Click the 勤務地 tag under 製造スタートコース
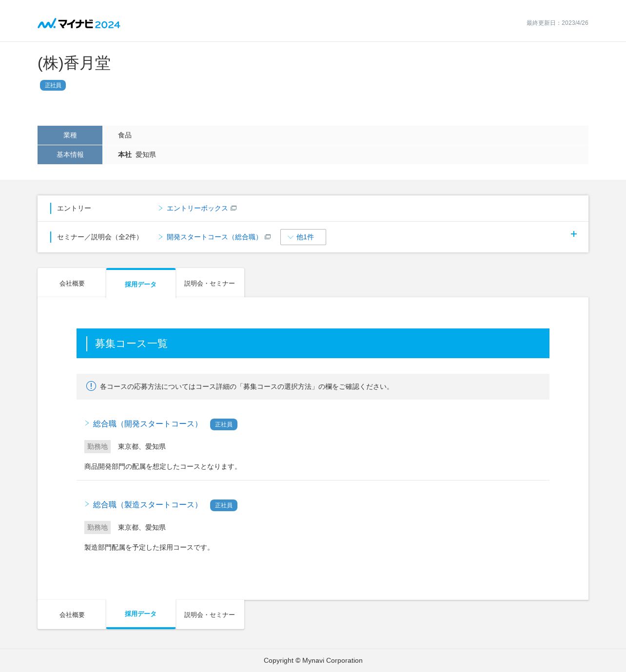Viewport: 626px width, 672px height. tap(98, 527)
